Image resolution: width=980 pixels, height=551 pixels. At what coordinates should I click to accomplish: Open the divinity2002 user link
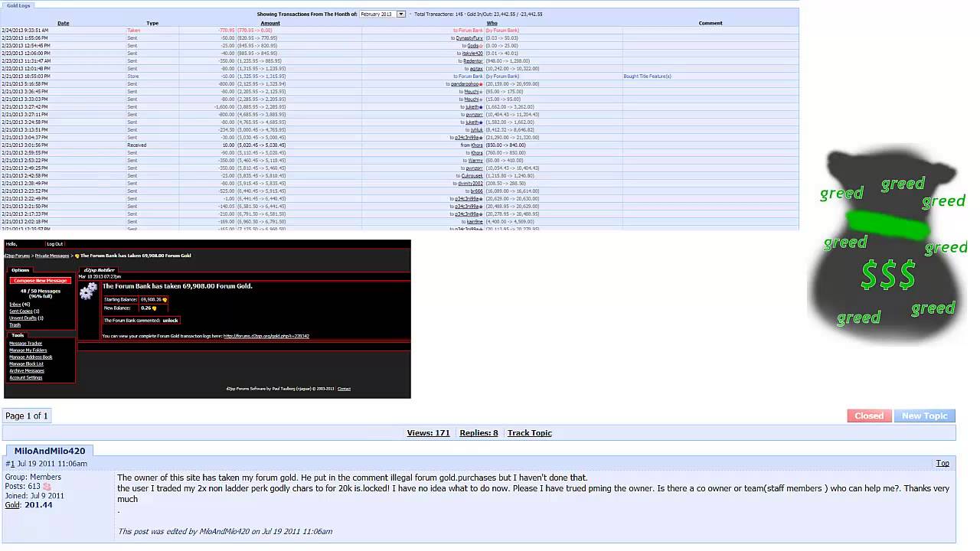(471, 184)
